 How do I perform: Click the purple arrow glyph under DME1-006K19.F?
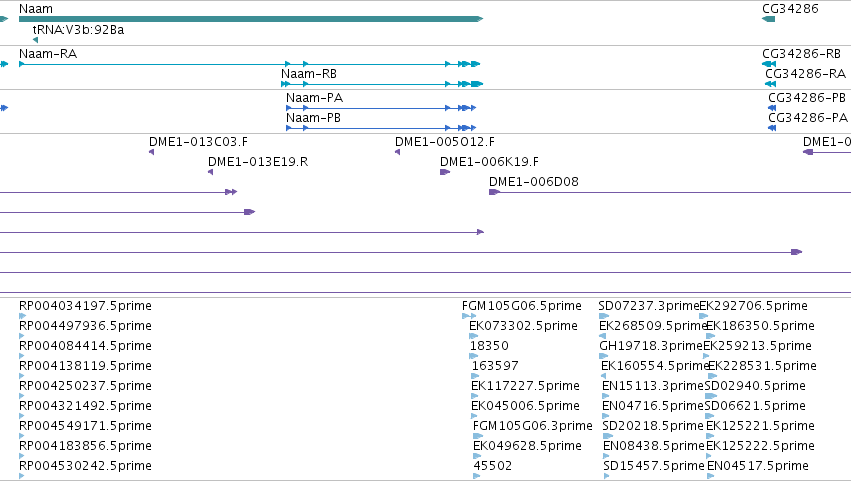click(x=445, y=172)
